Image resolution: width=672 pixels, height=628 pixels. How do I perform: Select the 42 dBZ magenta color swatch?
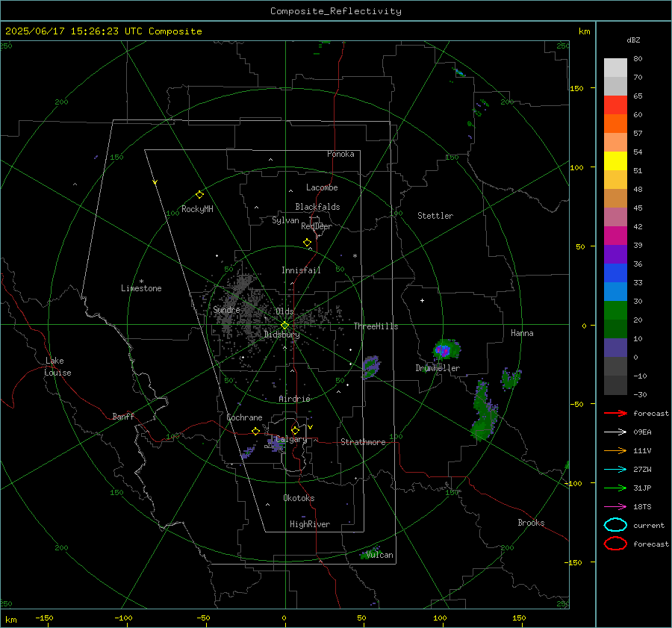[615, 235]
